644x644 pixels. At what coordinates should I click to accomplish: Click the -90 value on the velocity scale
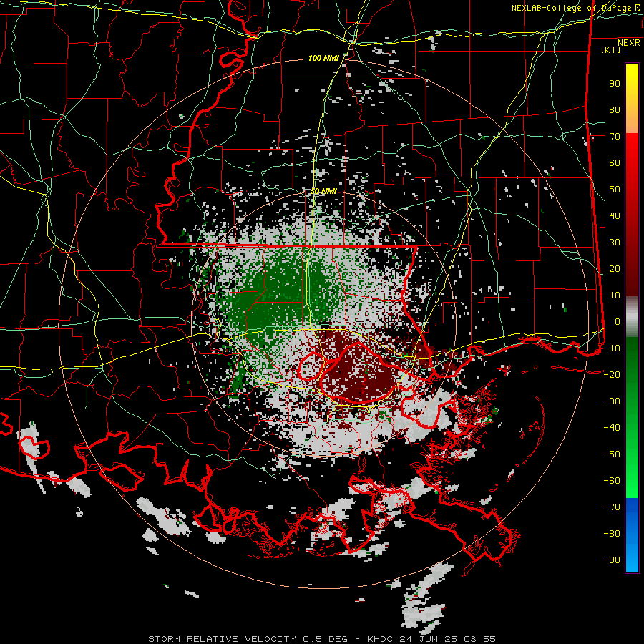[x=612, y=560]
